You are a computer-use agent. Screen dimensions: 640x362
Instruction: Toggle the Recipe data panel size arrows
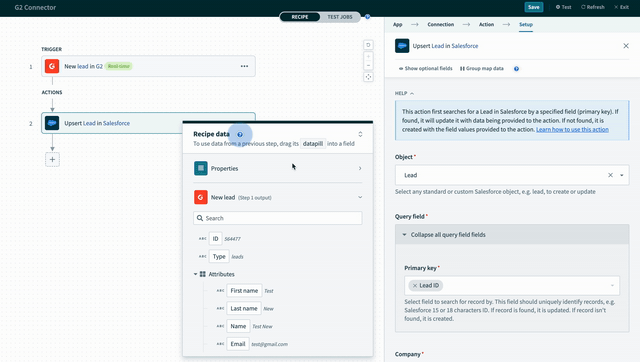[x=360, y=134]
